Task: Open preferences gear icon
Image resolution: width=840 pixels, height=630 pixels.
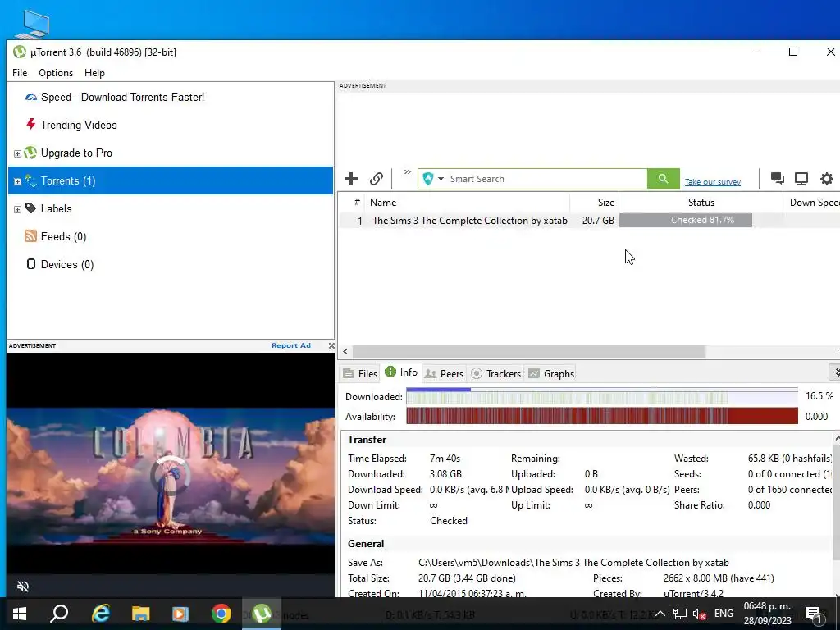Action: point(827,178)
